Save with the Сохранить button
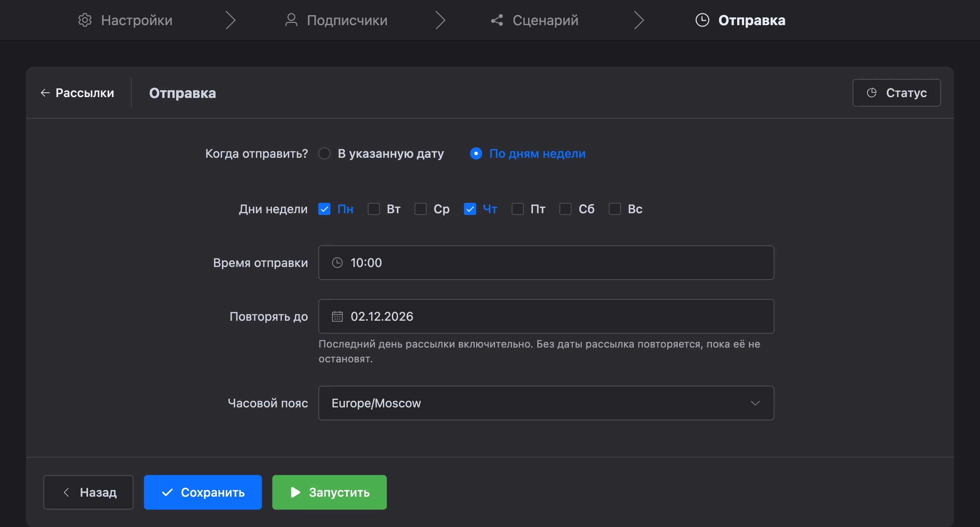 pyautogui.click(x=203, y=492)
